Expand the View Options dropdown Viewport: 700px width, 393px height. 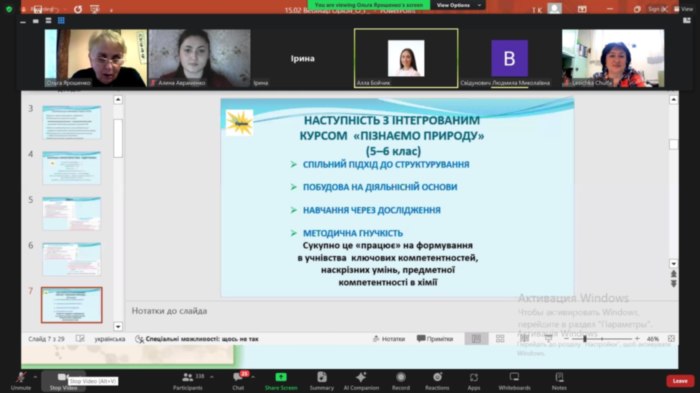(x=459, y=5)
